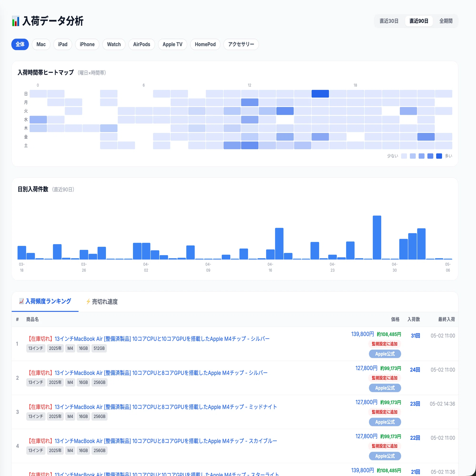476x476 pixels.
Task: Open the MacBook Air 8コアGPU シルバー link
Action: point(147,373)
